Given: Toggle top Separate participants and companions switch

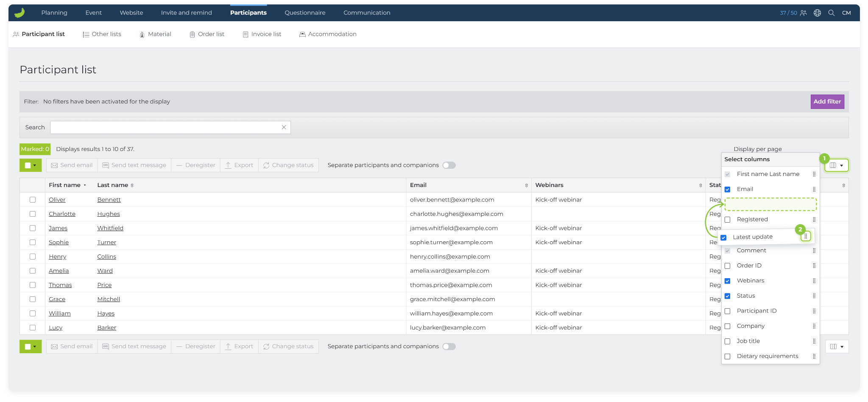Looking at the screenshot, I should pos(449,165).
